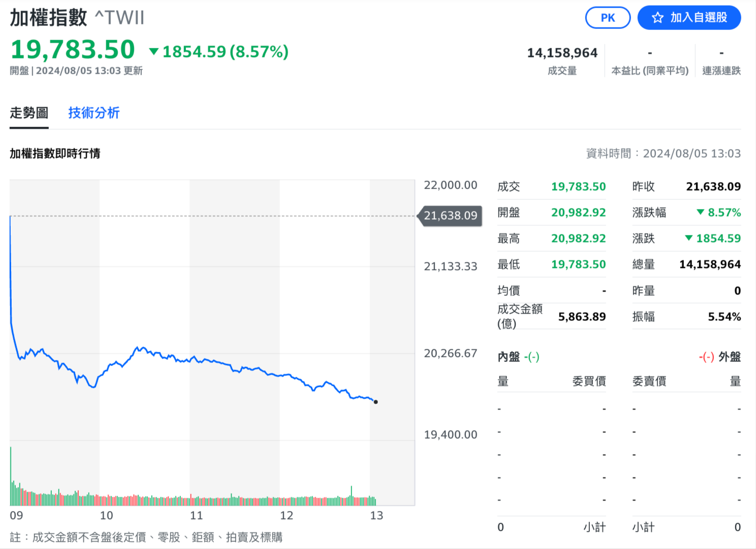Click the star icon on 加入自選股

click(x=657, y=18)
